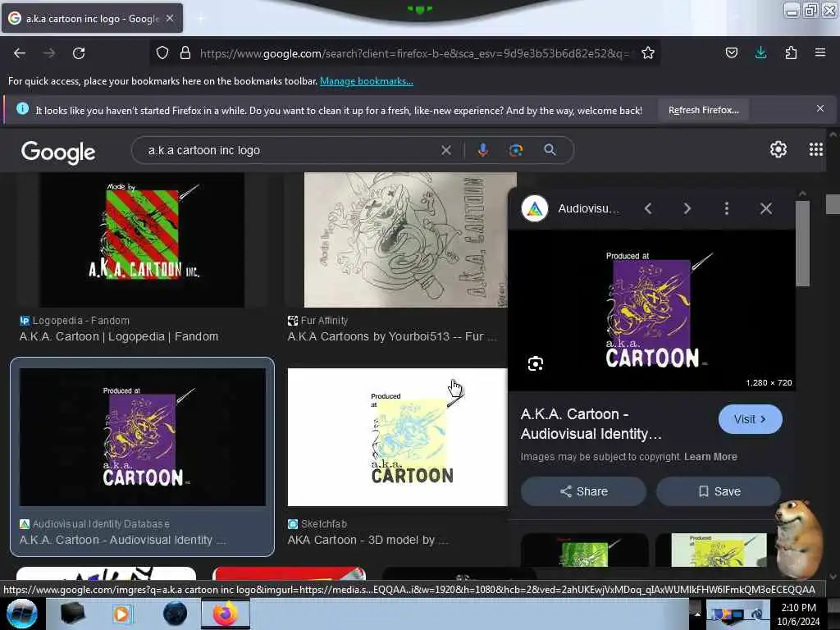Click the Google logo
Viewport: 840px width, 630px height.
[x=58, y=152]
